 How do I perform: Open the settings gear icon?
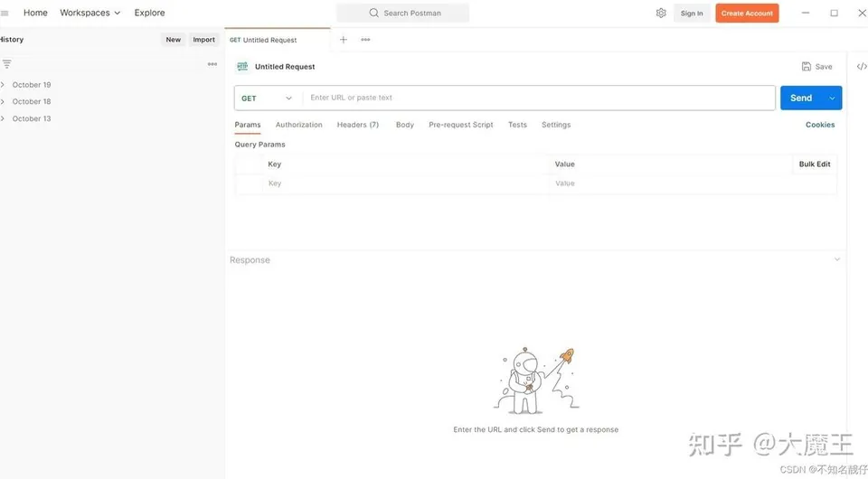[661, 13]
